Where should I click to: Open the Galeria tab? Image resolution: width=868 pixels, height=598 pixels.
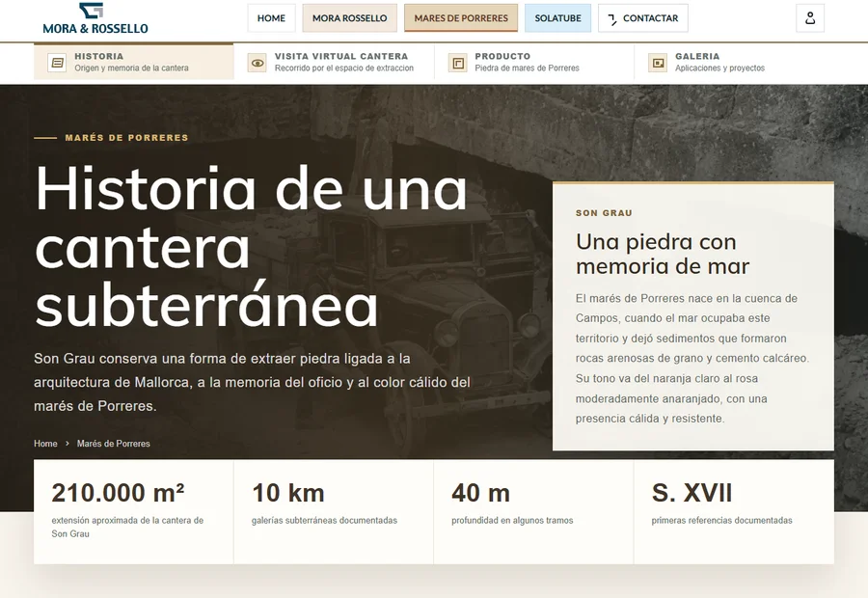click(x=734, y=62)
